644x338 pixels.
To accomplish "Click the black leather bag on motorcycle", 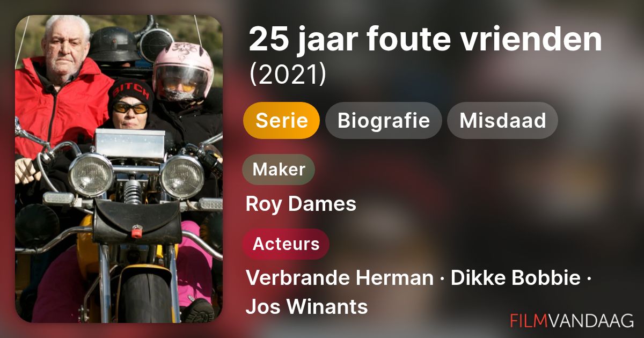I will pyautogui.click(x=137, y=222).
